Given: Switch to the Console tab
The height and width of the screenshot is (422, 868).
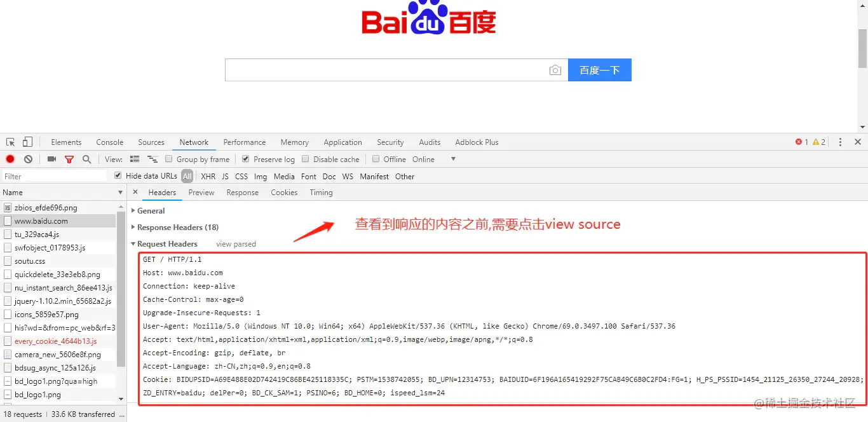Looking at the screenshot, I should 110,142.
